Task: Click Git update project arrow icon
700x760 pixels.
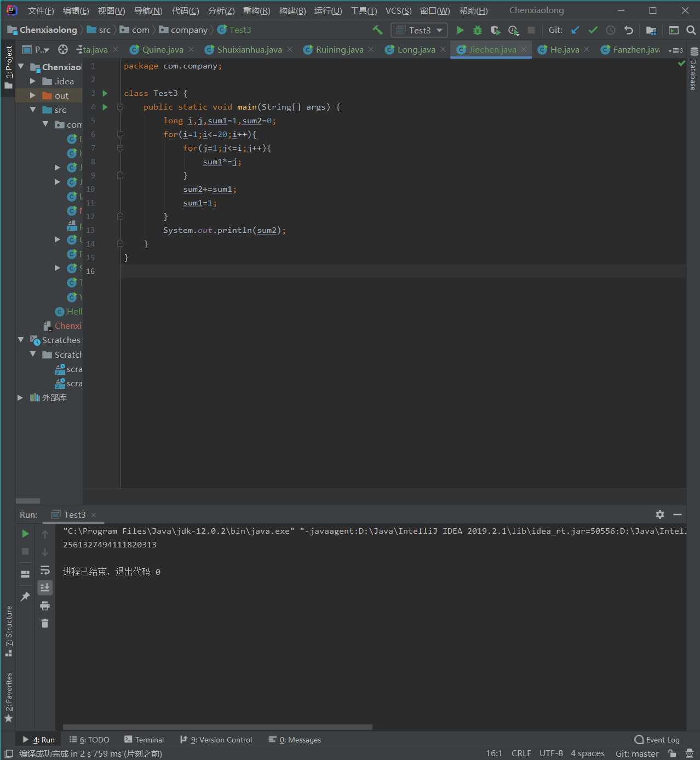Action: point(575,30)
